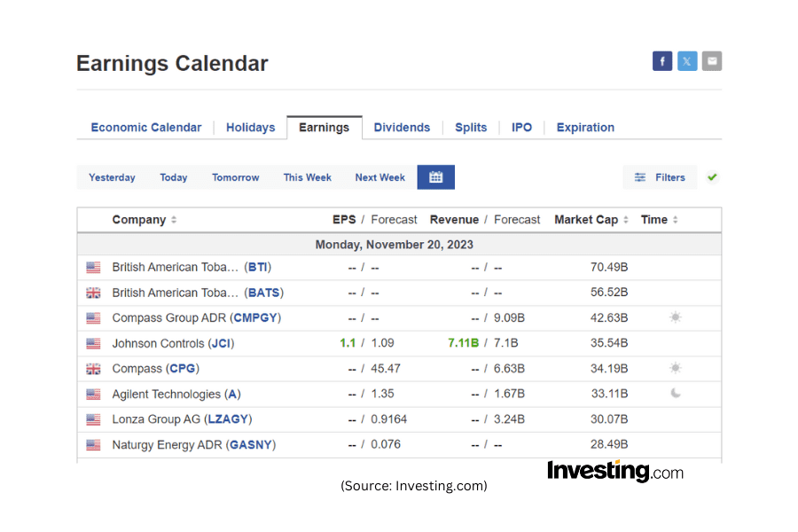Click the market cap value 56.52B

(x=609, y=293)
